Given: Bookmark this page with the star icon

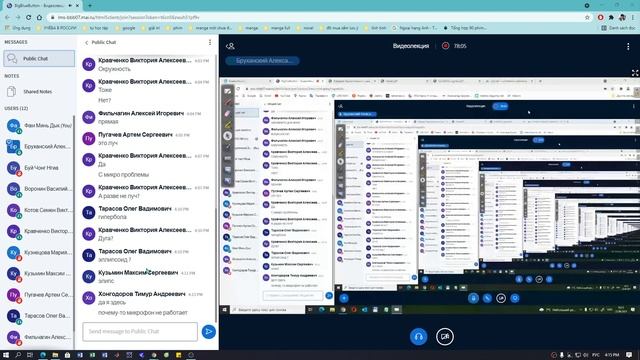Looking at the screenshot, I should click(587, 18).
